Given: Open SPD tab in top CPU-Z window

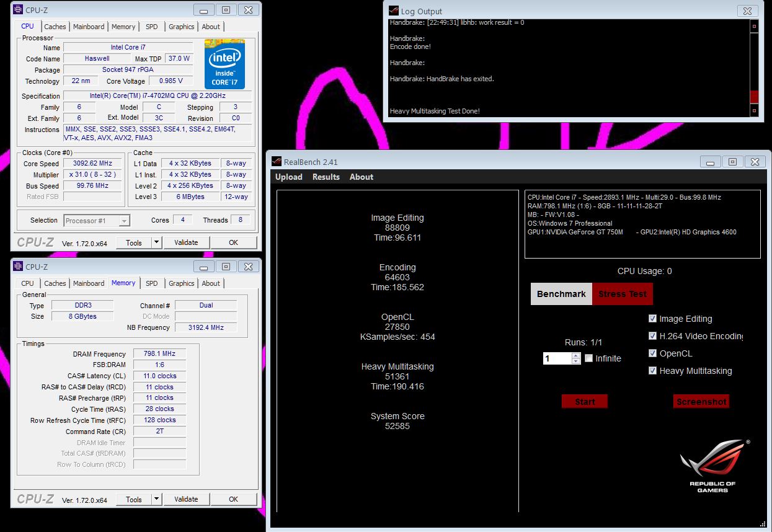Looking at the screenshot, I should tap(152, 27).
